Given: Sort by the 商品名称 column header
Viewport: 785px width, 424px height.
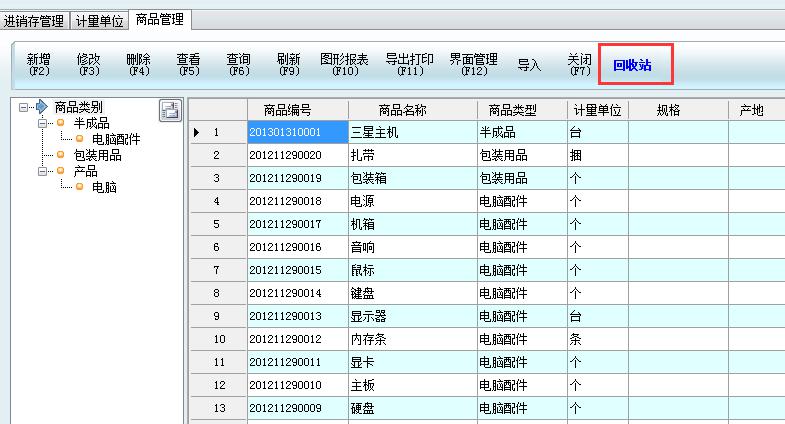Looking at the screenshot, I should coord(412,110).
